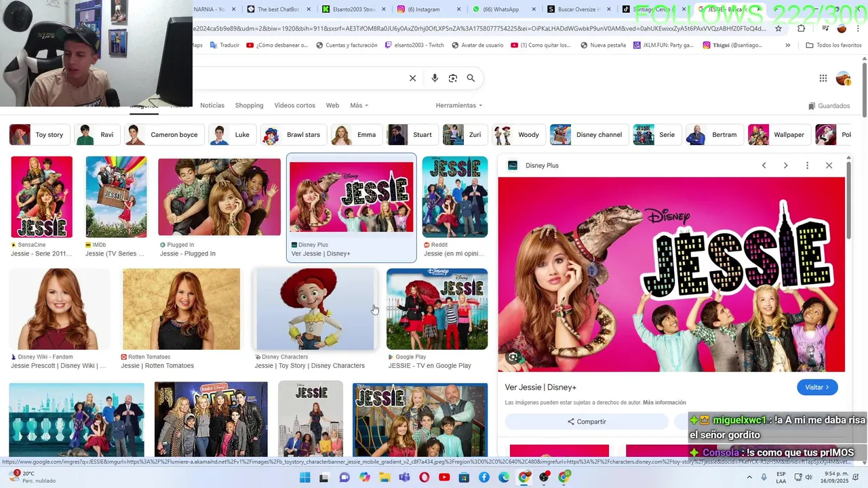Switch to the Web search tab
The width and height of the screenshot is (868, 488).
(x=332, y=106)
